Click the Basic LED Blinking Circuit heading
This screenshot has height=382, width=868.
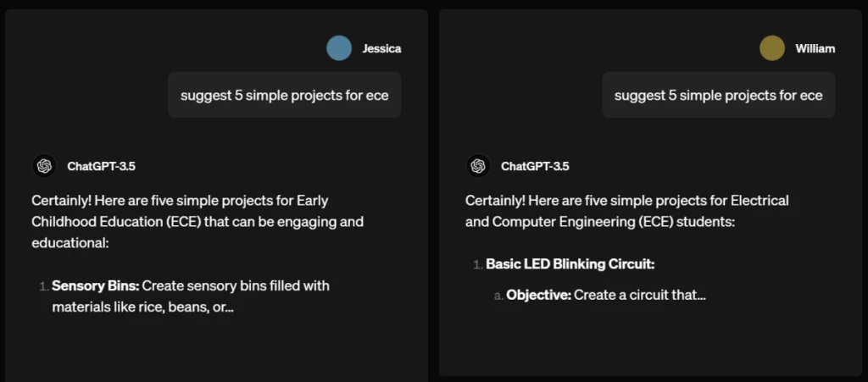(x=570, y=264)
